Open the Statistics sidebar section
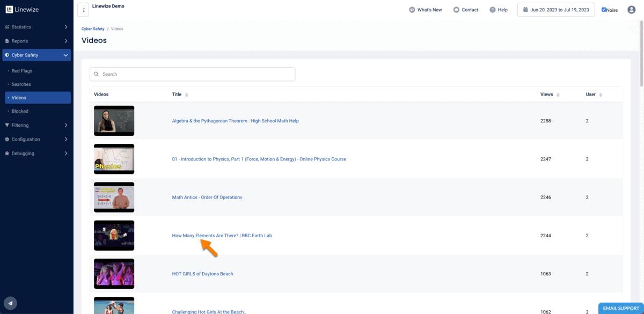The height and width of the screenshot is (314, 644). pyautogui.click(x=36, y=27)
